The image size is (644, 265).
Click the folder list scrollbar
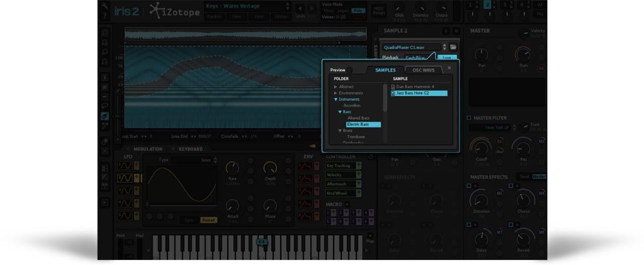(x=385, y=98)
